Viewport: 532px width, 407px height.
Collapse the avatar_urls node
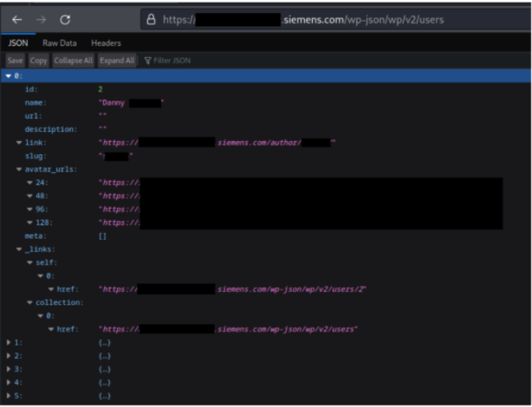pos(19,169)
